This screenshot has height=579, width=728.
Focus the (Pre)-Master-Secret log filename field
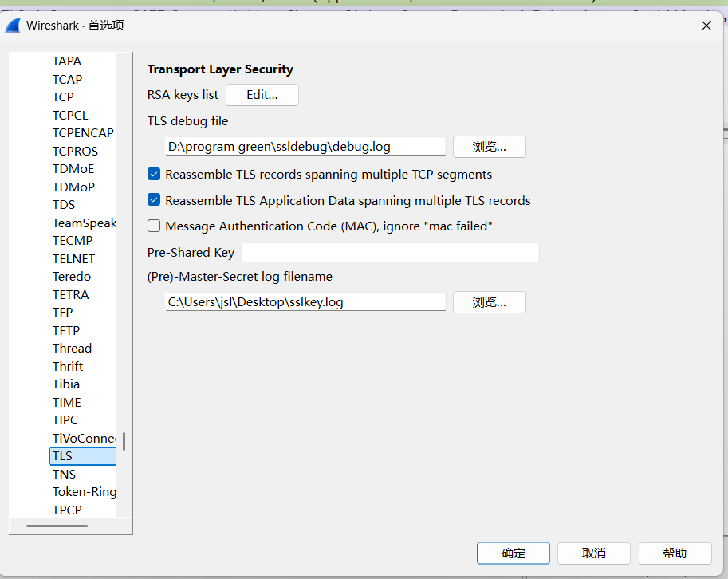[305, 302]
